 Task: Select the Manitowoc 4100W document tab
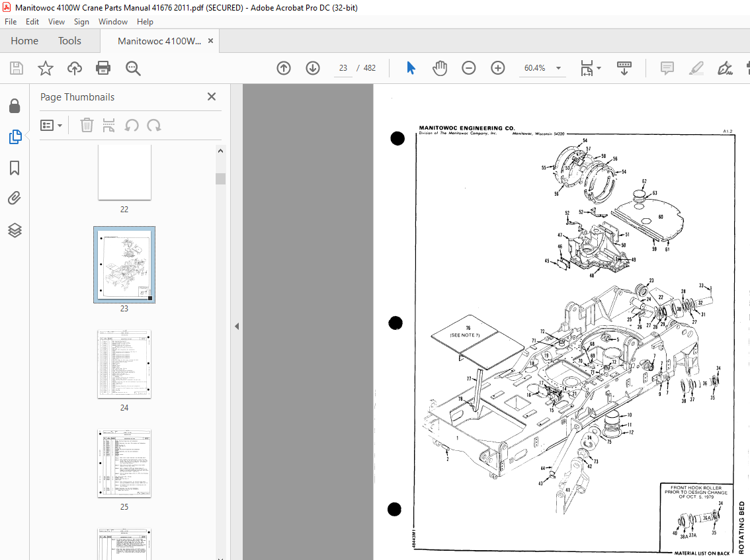pyautogui.click(x=159, y=41)
